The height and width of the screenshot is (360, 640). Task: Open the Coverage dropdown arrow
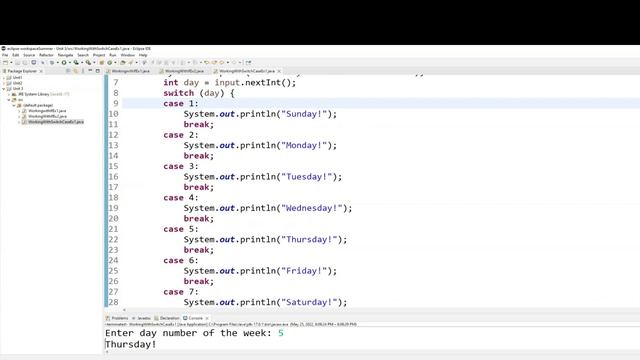coord(82,62)
